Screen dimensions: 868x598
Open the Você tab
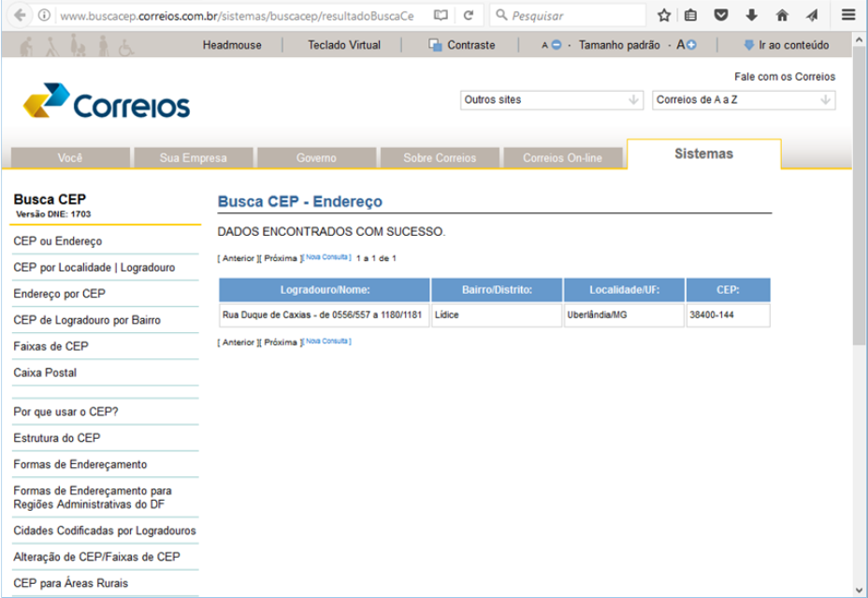(70, 158)
